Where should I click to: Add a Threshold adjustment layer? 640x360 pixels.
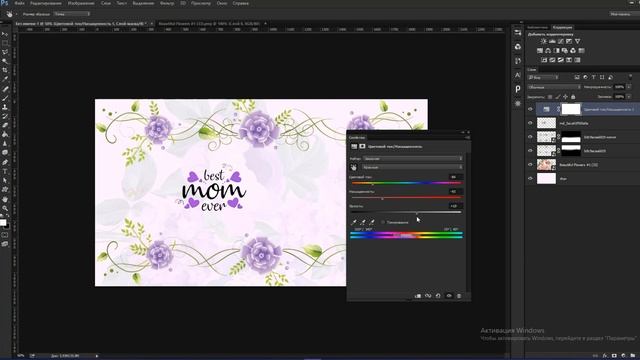(561, 60)
